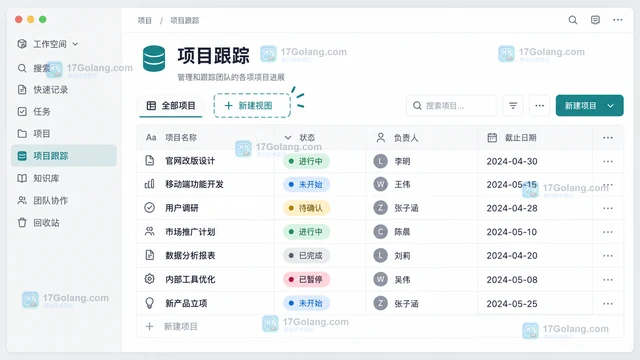
Task: Select 项目跟踪 in the sidebar
Action: pyautogui.click(x=64, y=156)
